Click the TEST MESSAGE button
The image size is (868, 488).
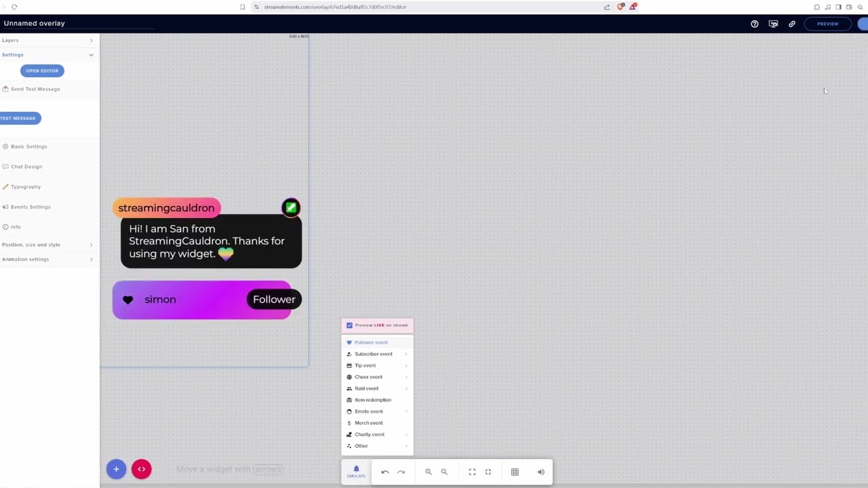point(19,118)
